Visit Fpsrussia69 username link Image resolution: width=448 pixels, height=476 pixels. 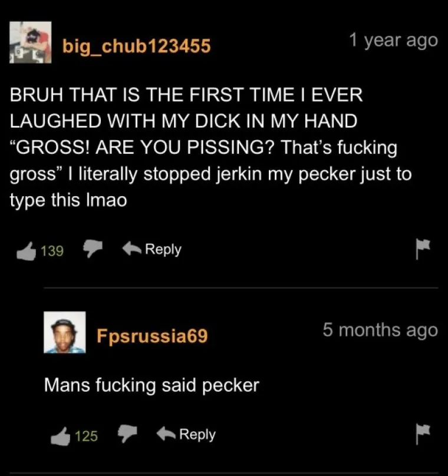pos(152,336)
